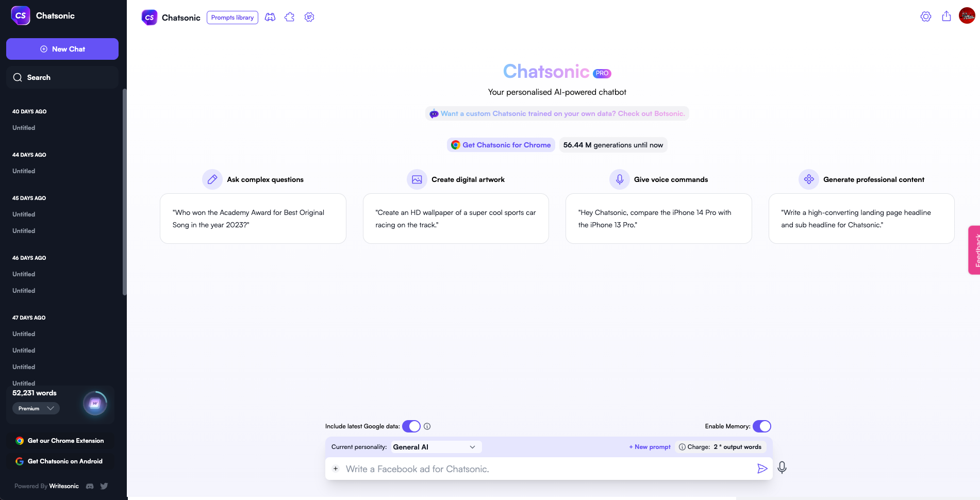Screen dimensions: 980x500
Task: Click the verified-badge settings icon in header
Action: click(x=309, y=18)
